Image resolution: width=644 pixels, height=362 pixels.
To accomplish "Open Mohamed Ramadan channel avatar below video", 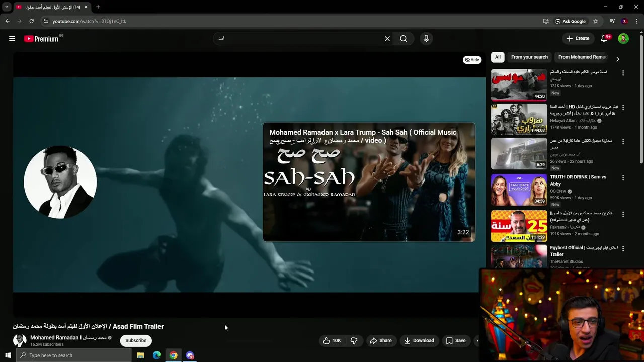I will click(20, 340).
